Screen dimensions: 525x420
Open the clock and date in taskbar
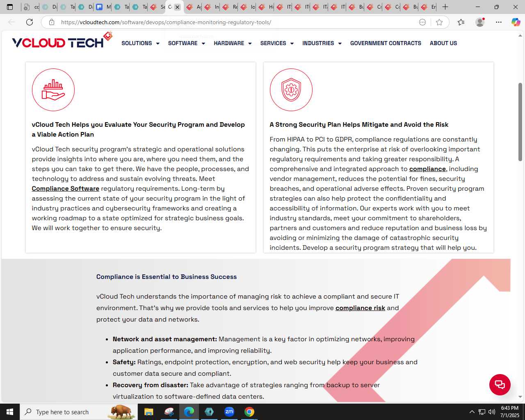[x=510, y=412]
